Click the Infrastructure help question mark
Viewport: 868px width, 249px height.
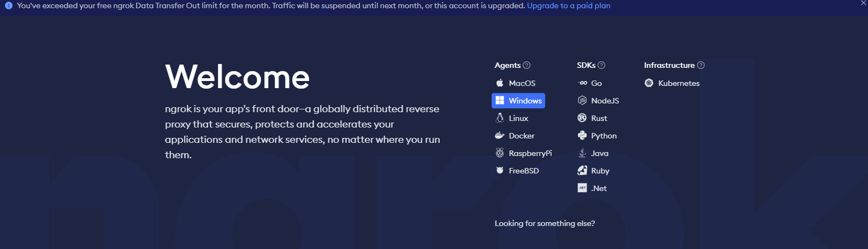(x=701, y=65)
